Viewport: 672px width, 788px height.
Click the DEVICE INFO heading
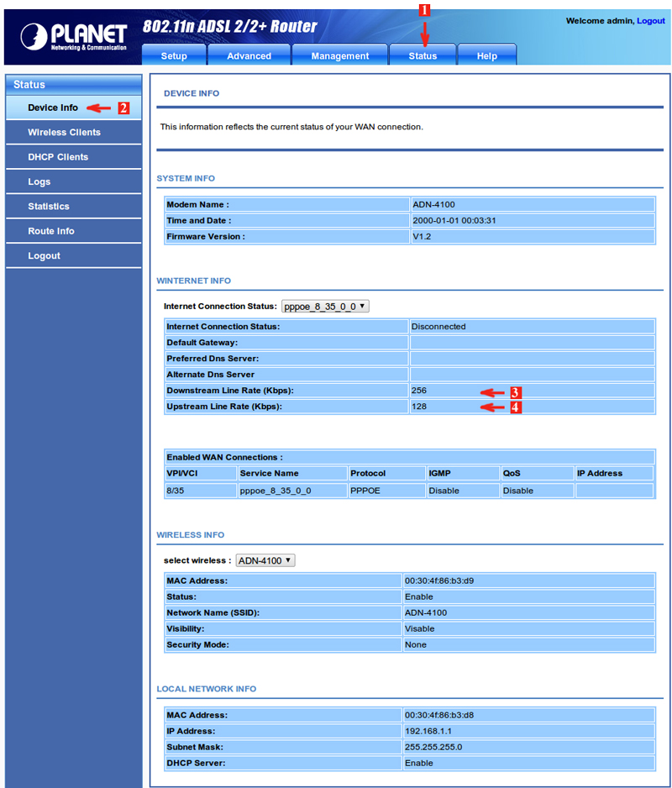[x=192, y=93]
